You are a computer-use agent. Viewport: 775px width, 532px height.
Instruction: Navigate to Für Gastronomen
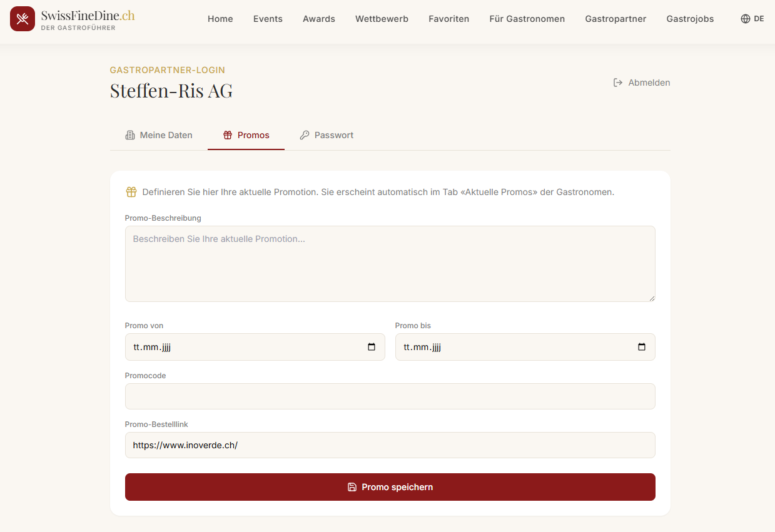[527, 19]
